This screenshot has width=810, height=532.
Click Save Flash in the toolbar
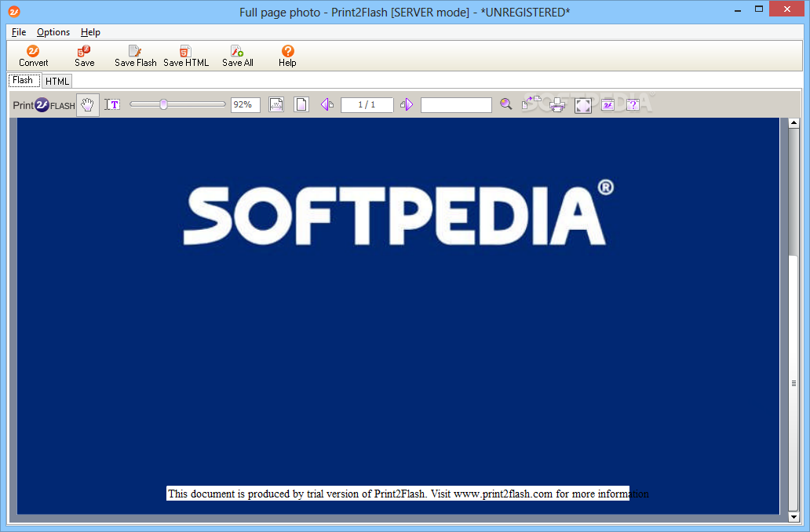(x=135, y=56)
